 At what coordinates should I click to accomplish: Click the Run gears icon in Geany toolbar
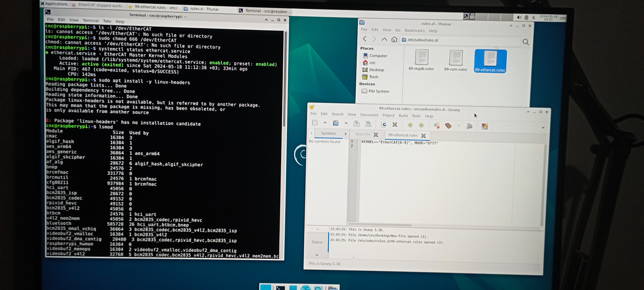[469, 126]
